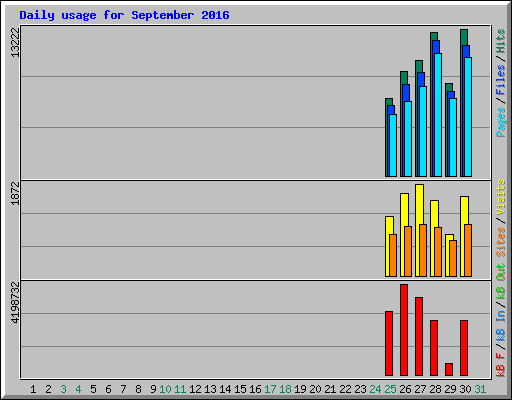Click the 4198732 kilobytes axis value

(15, 303)
